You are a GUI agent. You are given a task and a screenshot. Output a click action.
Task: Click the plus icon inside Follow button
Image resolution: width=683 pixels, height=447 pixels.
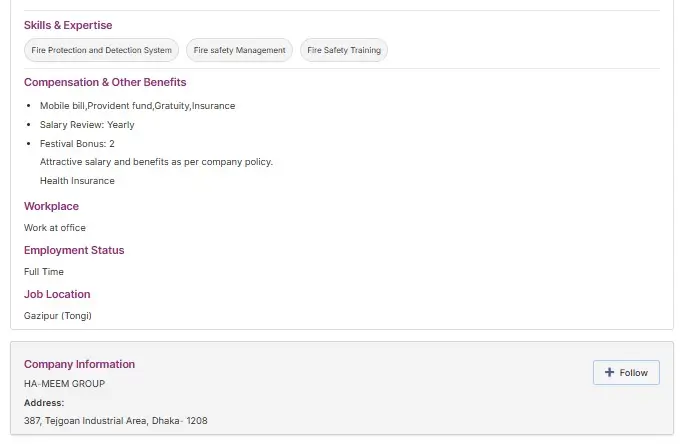(x=609, y=372)
